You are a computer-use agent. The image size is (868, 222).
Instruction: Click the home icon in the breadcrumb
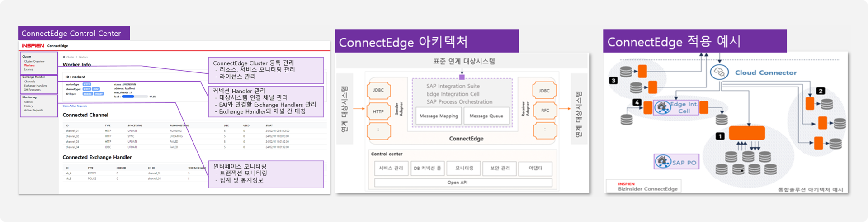click(64, 57)
